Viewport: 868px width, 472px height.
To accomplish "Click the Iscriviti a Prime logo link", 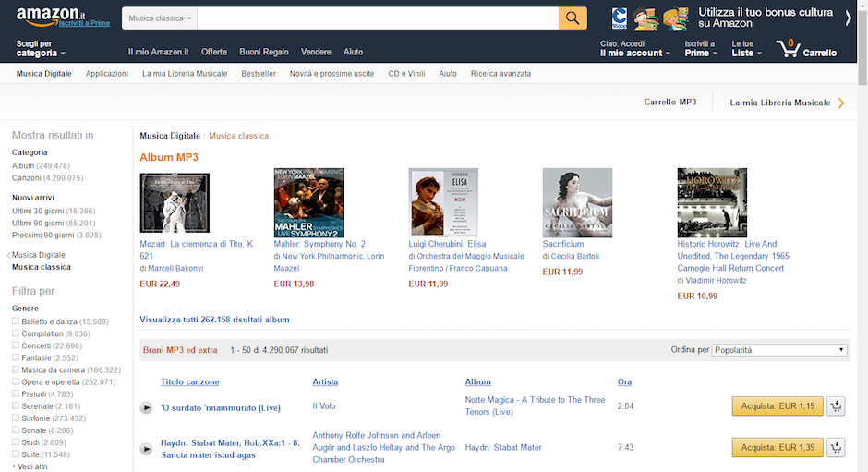I will click(x=84, y=23).
